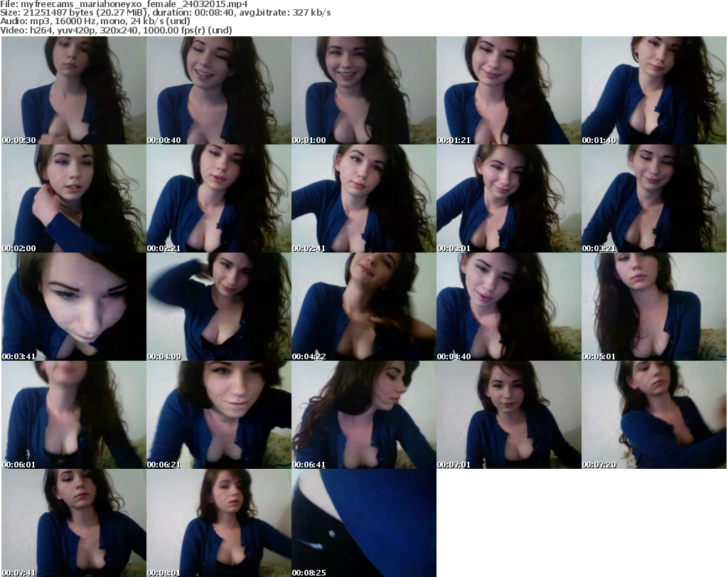The height and width of the screenshot is (577, 728).
Task: Click the frame timestamped 00:06:21
Action: [x=219, y=415]
